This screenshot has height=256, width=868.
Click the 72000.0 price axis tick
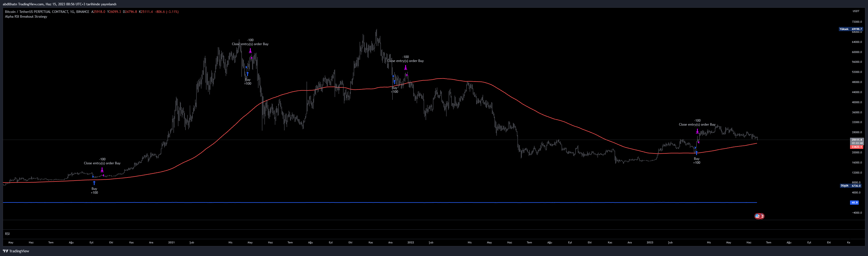(856, 22)
